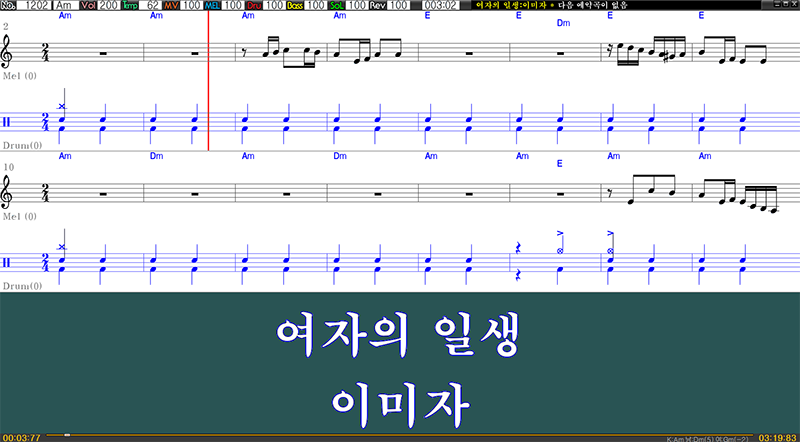Click the Vol label

[88, 5]
